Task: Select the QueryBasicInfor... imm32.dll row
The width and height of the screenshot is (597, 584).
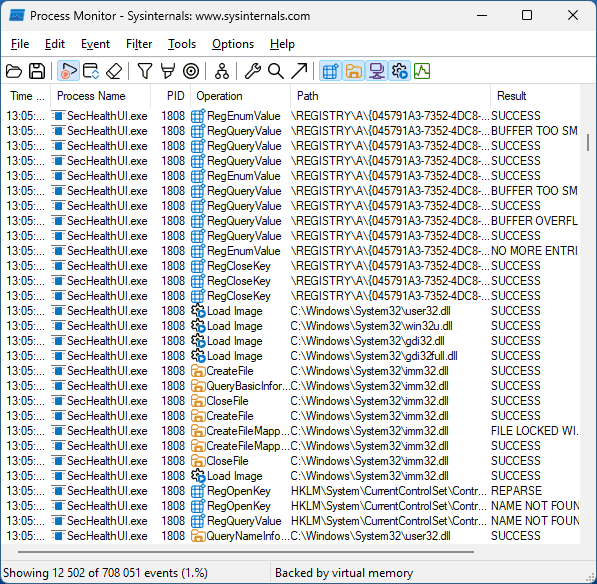Action: [291, 386]
